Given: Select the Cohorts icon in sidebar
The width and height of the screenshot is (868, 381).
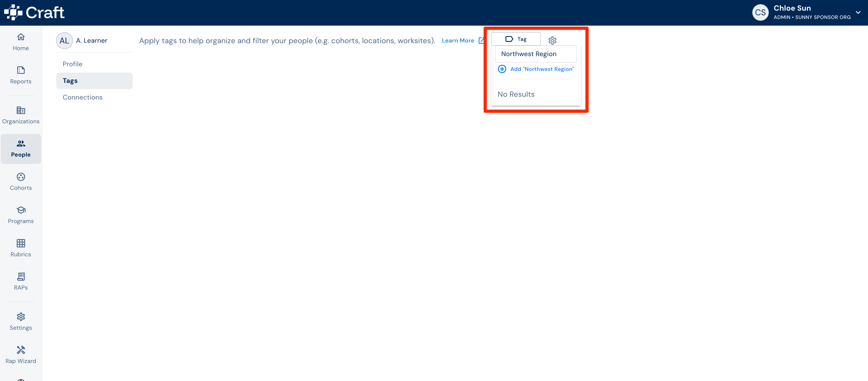Looking at the screenshot, I should (21, 177).
